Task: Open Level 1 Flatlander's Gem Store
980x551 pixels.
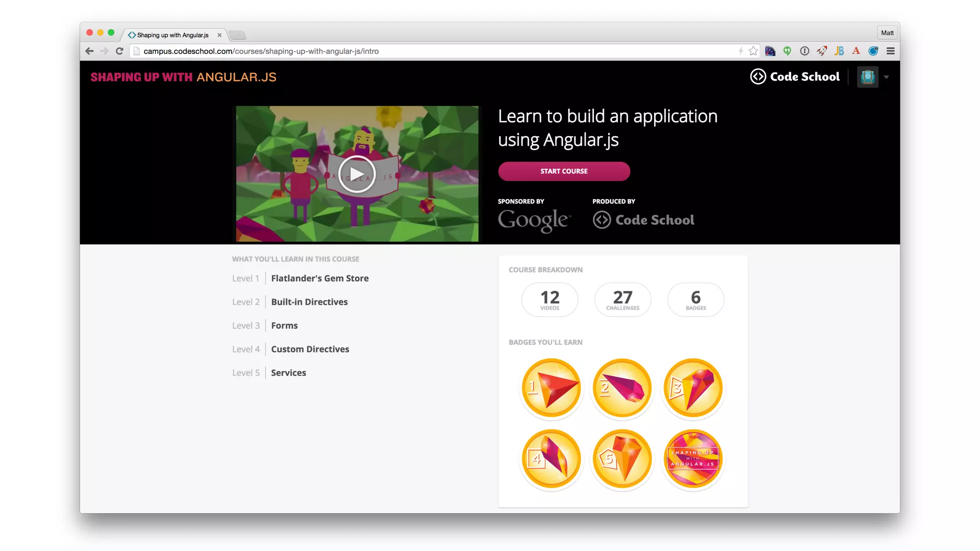Action: click(x=301, y=278)
